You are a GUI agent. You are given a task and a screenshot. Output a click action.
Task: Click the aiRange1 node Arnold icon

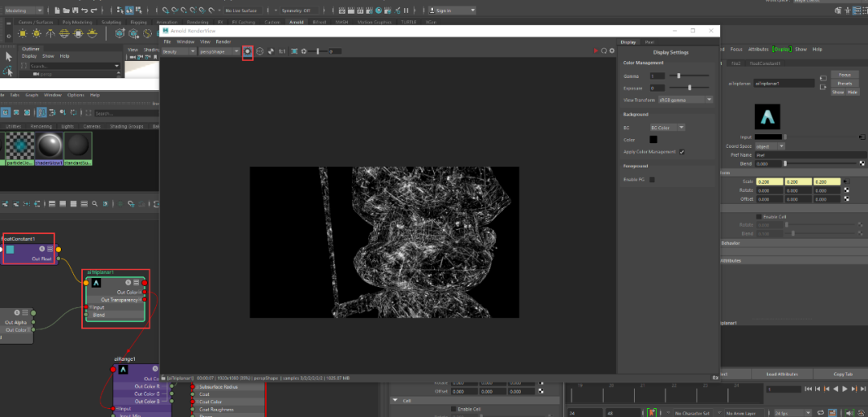click(123, 370)
